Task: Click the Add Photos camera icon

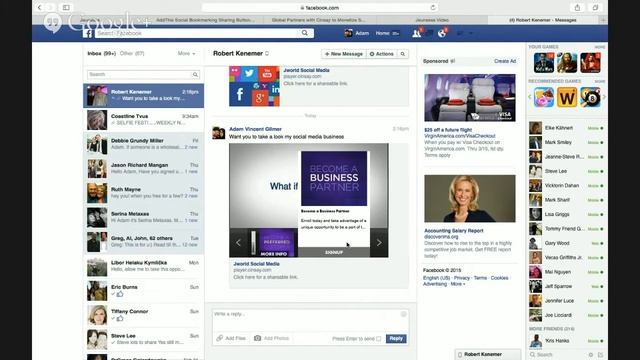Action: coord(258,338)
